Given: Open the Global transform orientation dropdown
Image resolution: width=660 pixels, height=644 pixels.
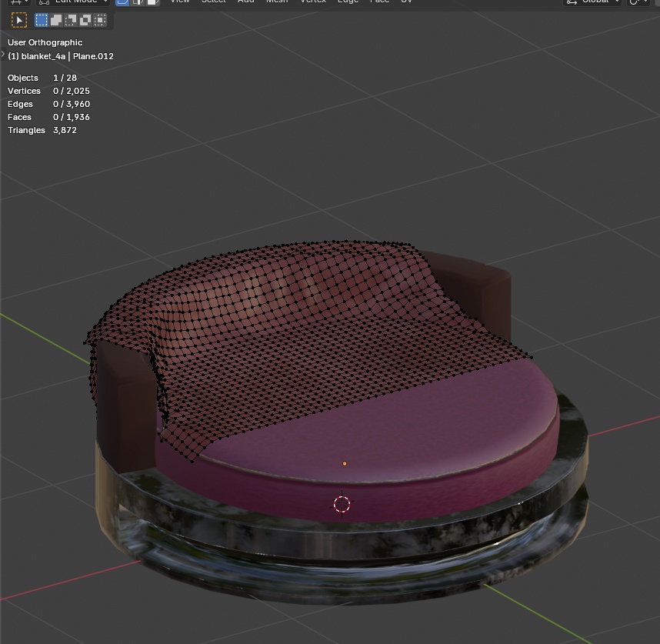Looking at the screenshot, I should [x=592, y=2].
